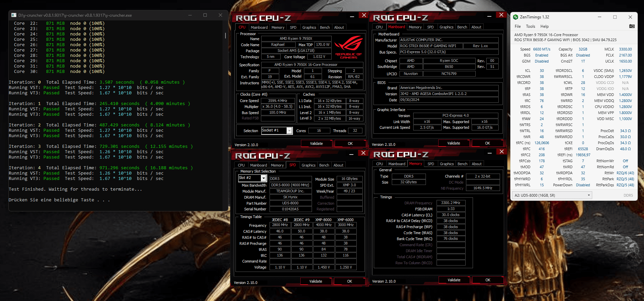Screen dimensions: 644x301
Task: Select Graphics tab in CPU-Z motherboard window
Action: tap(446, 27)
